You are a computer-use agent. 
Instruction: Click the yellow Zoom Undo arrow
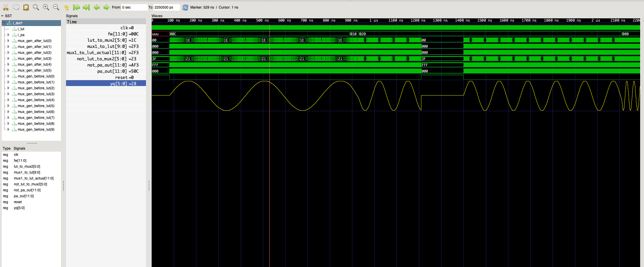[x=66, y=7]
